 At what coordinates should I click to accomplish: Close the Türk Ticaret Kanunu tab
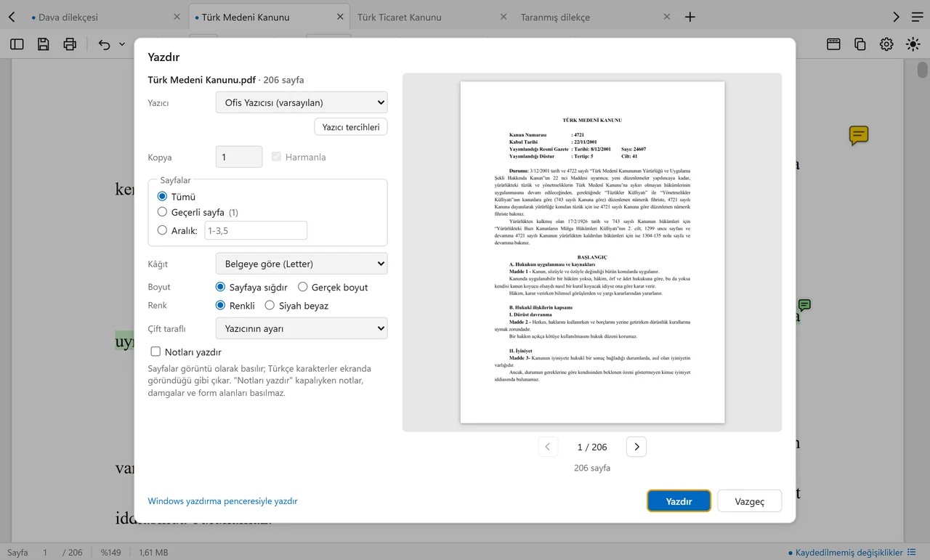click(x=504, y=17)
